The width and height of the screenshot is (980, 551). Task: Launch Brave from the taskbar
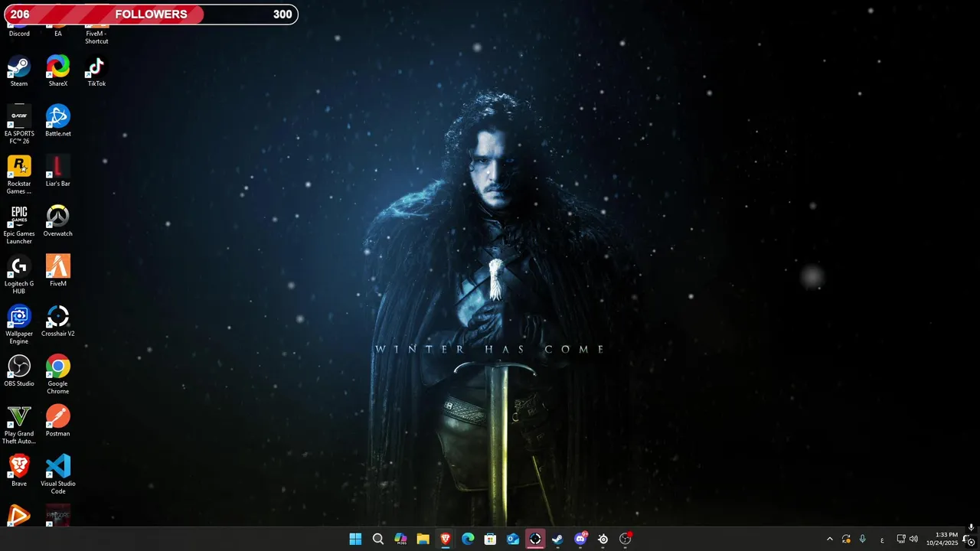(x=446, y=539)
